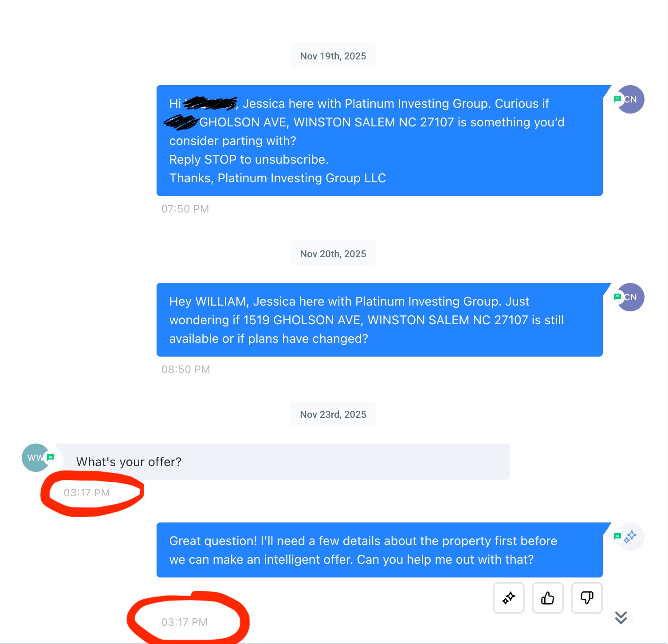Click the WW contact avatar
This screenshot has width=668, height=644.
coord(35,457)
